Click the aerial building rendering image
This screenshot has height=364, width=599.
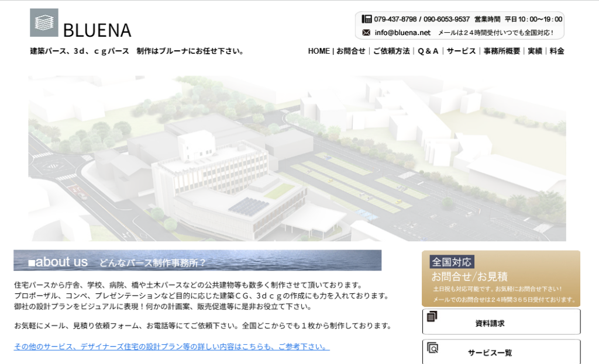297,158
